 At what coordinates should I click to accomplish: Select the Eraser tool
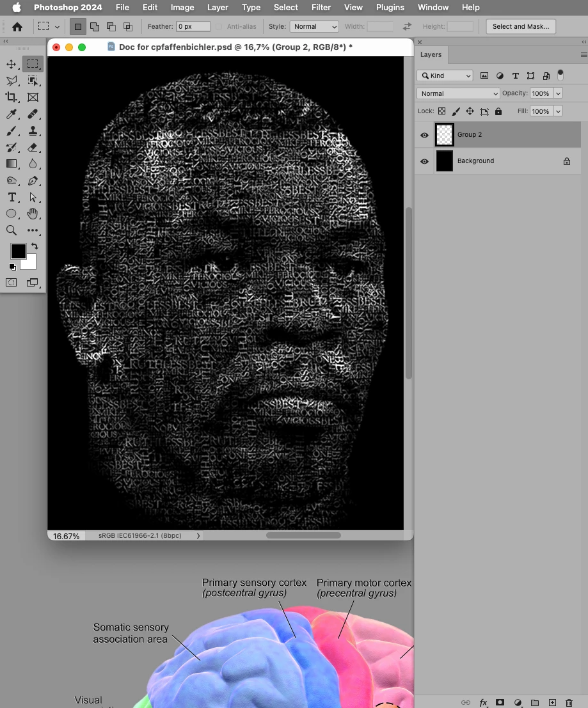pos(33,148)
